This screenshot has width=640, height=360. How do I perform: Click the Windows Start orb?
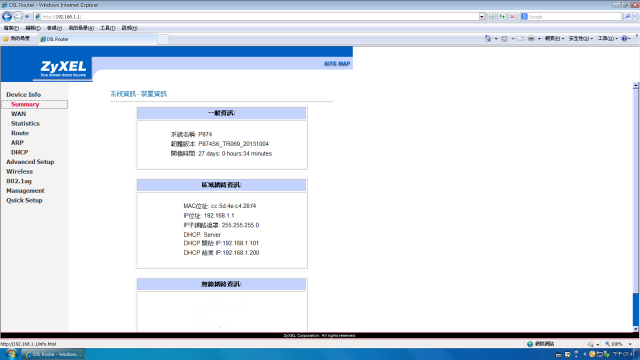[11, 354]
